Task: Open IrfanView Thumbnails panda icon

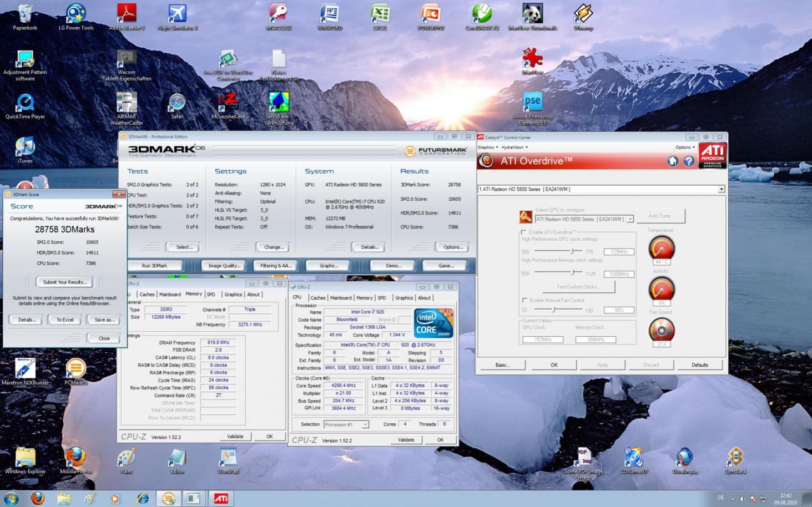Action: click(x=533, y=17)
